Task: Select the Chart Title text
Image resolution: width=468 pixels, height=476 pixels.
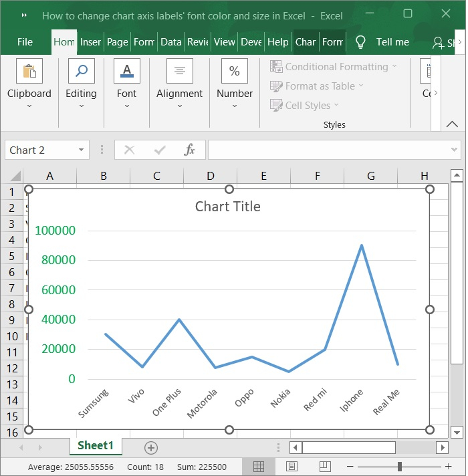Action: point(228,207)
